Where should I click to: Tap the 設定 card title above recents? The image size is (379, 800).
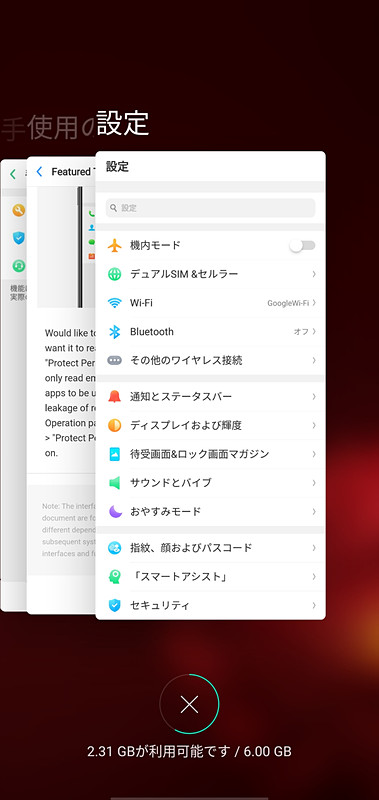[x=123, y=123]
